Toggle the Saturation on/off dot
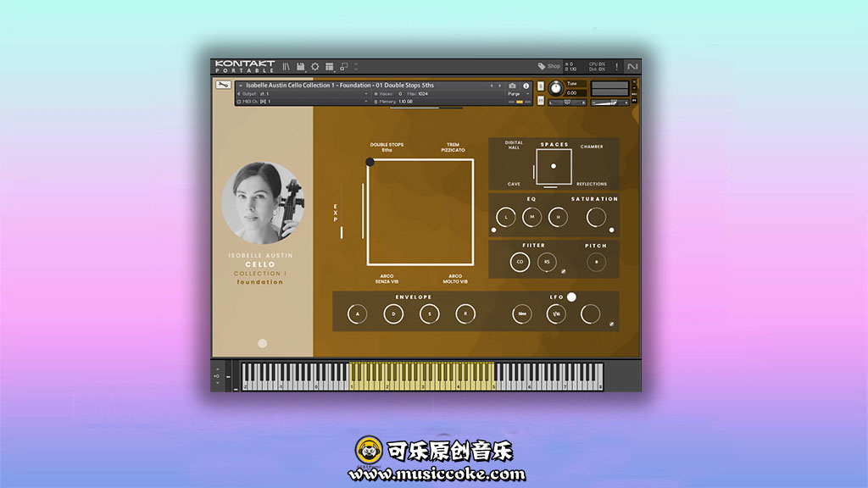 click(612, 230)
